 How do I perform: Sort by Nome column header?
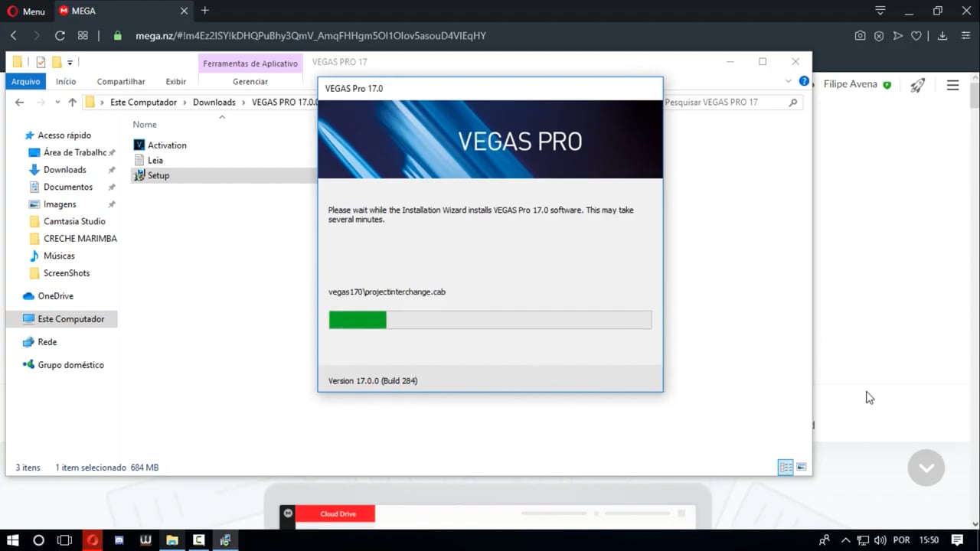click(145, 125)
